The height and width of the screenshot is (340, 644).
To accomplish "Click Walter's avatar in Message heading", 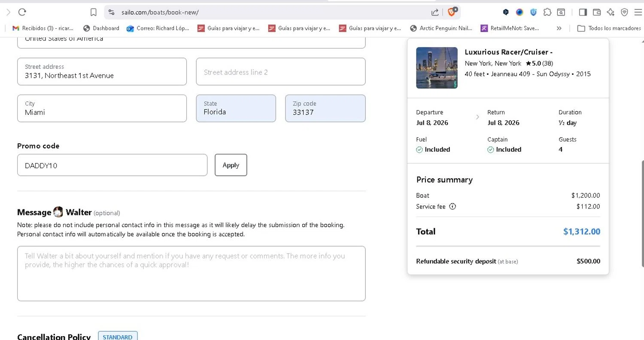I will point(58,212).
